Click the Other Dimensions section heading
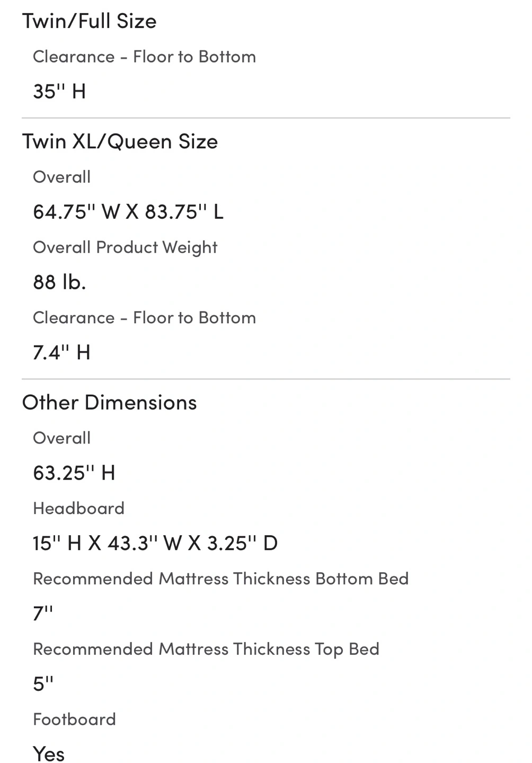 109,403
